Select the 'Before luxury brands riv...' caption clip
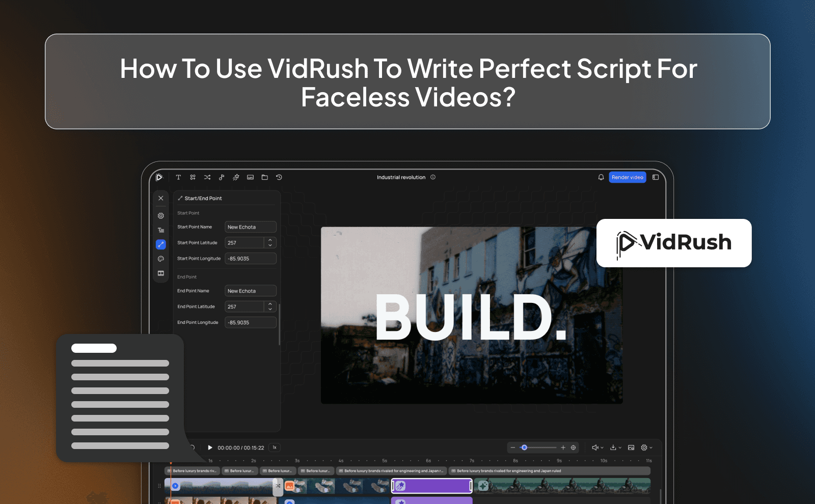This screenshot has height=504, width=815. 193,471
